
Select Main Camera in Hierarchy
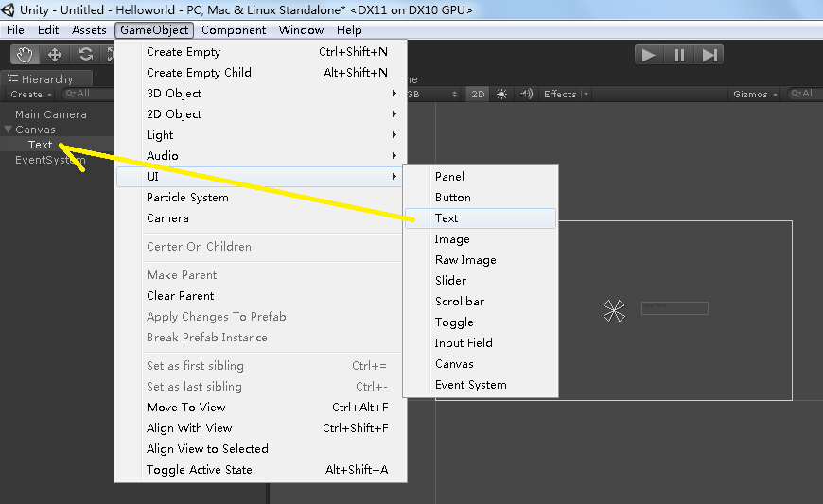pos(51,113)
